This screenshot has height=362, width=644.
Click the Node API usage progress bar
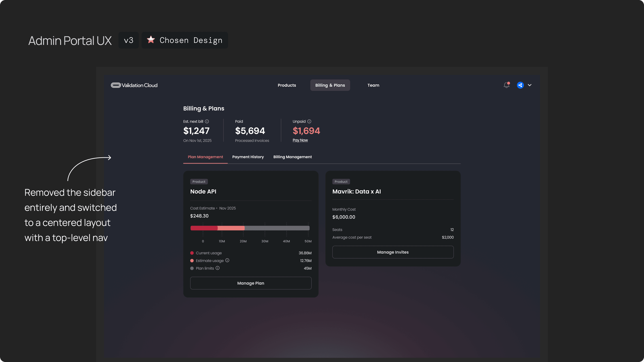coord(250,228)
